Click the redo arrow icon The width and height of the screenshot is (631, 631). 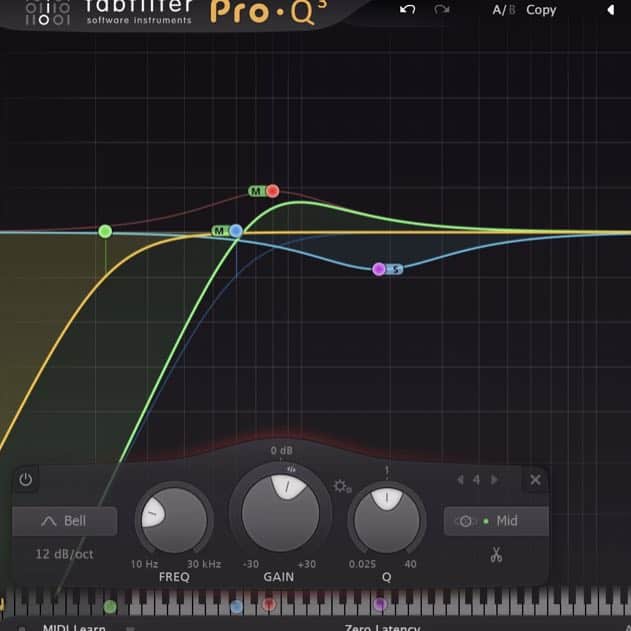[441, 9]
